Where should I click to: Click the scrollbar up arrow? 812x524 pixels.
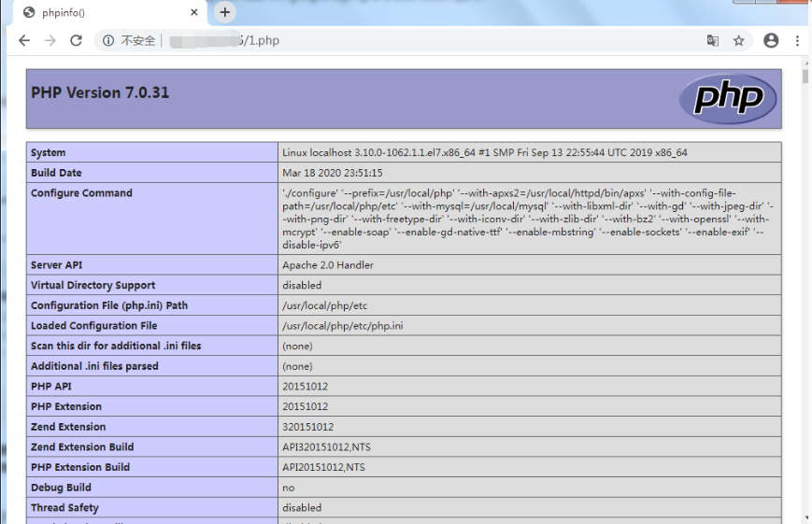click(x=805, y=62)
